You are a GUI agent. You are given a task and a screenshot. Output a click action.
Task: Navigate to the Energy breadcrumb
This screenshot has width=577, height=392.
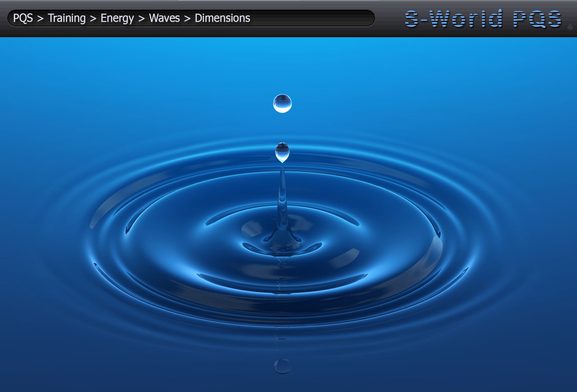pyautogui.click(x=117, y=19)
